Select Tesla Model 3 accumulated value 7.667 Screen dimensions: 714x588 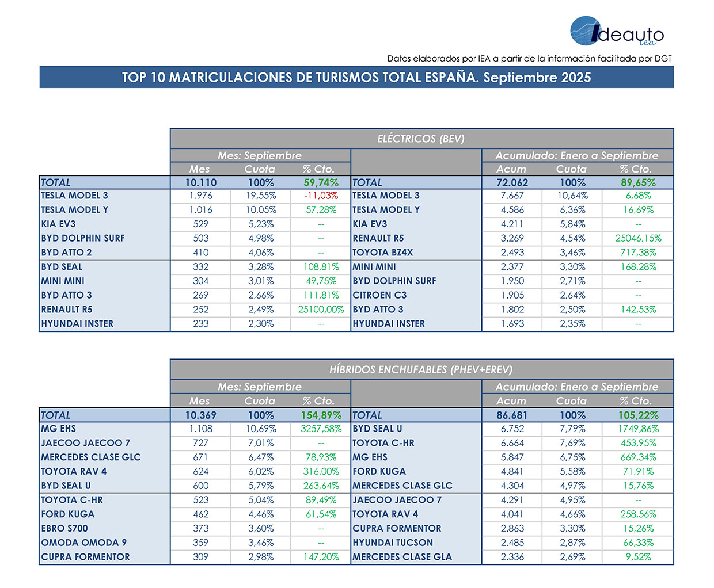pyautogui.click(x=512, y=196)
